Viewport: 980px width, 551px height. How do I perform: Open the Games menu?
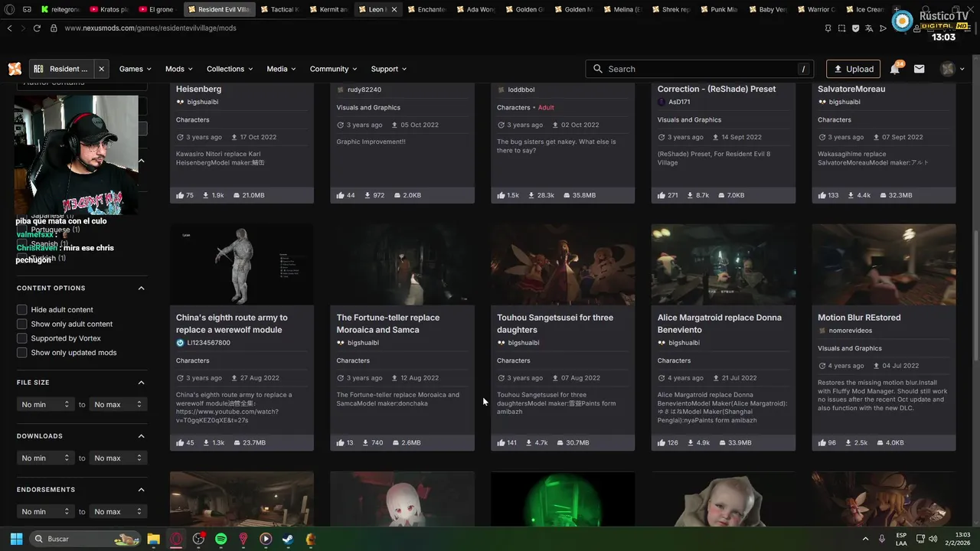[x=135, y=69]
